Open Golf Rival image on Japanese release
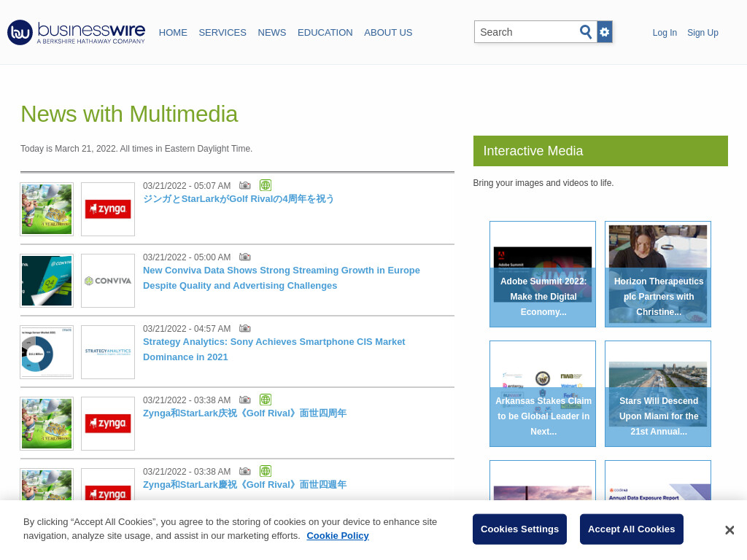This screenshot has width=747, height=560. 47,209
